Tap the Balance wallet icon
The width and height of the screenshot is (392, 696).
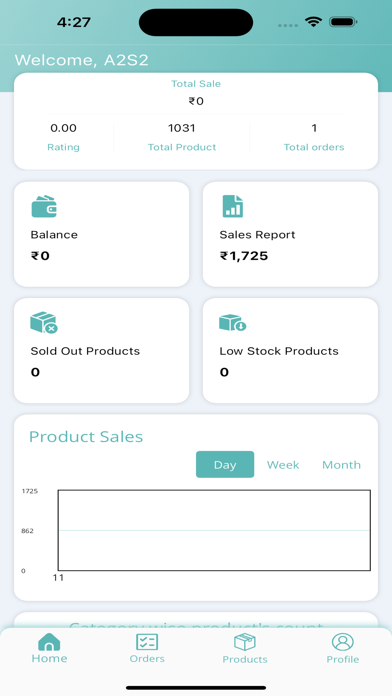[44, 206]
